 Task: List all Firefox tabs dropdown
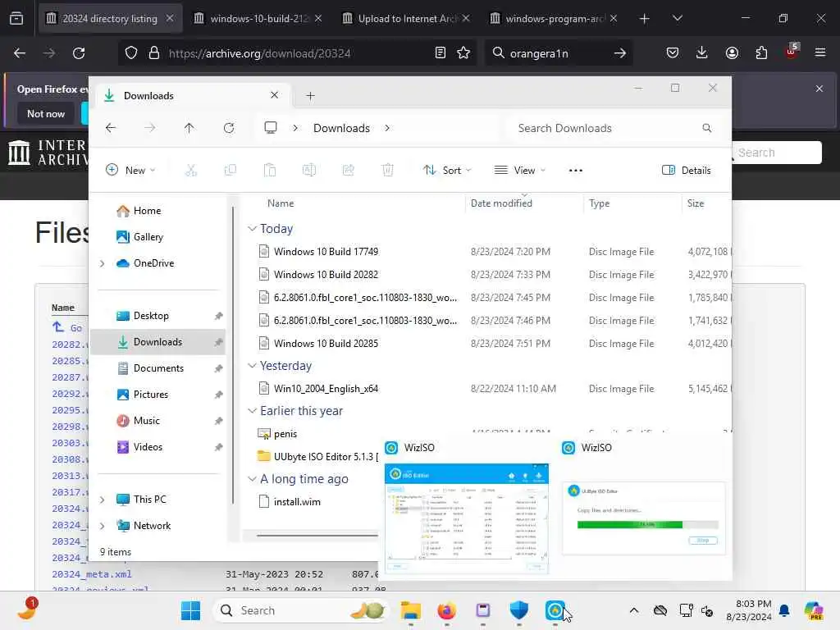677,18
